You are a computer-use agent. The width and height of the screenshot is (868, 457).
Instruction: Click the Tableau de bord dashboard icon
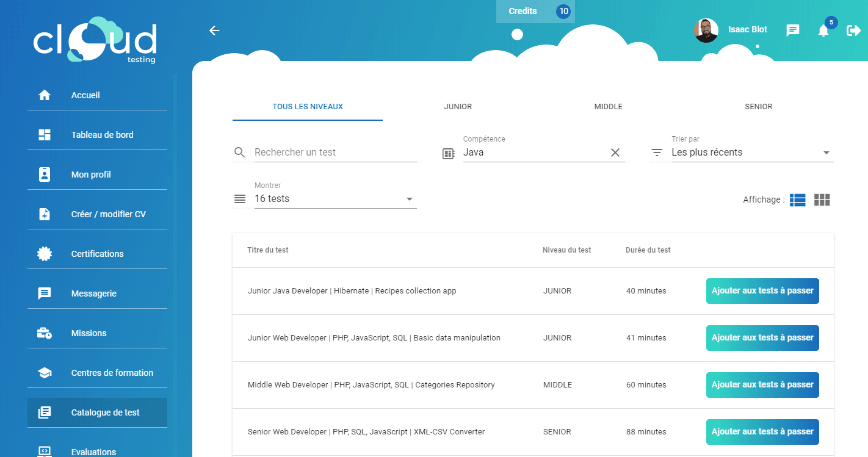(x=45, y=135)
